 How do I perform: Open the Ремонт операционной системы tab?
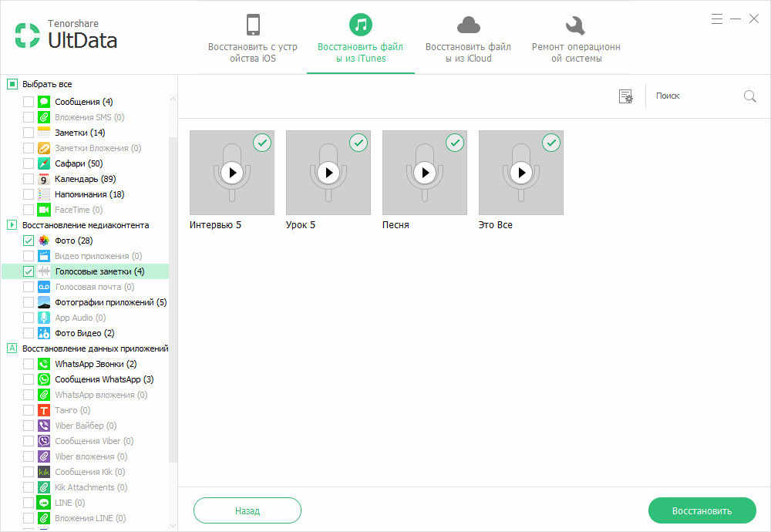pyautogui.click(x=576, y=39)
